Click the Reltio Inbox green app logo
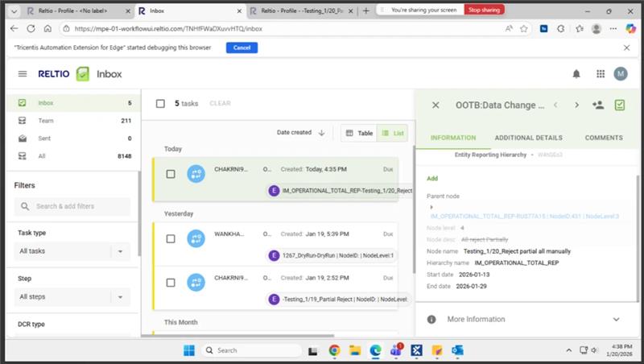Viewport: 644px width, 364px height. click(x=83, y=74)
